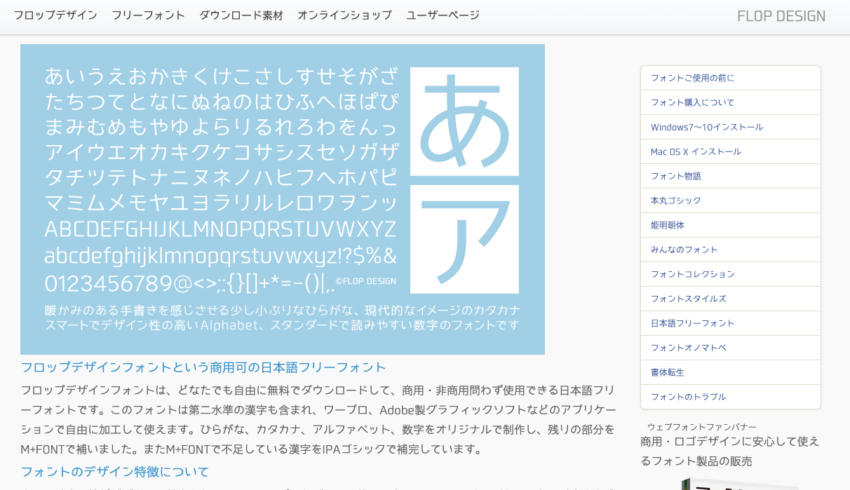
Task: Open 書体転生 sidebar link
Action: [x=730, y=372]
